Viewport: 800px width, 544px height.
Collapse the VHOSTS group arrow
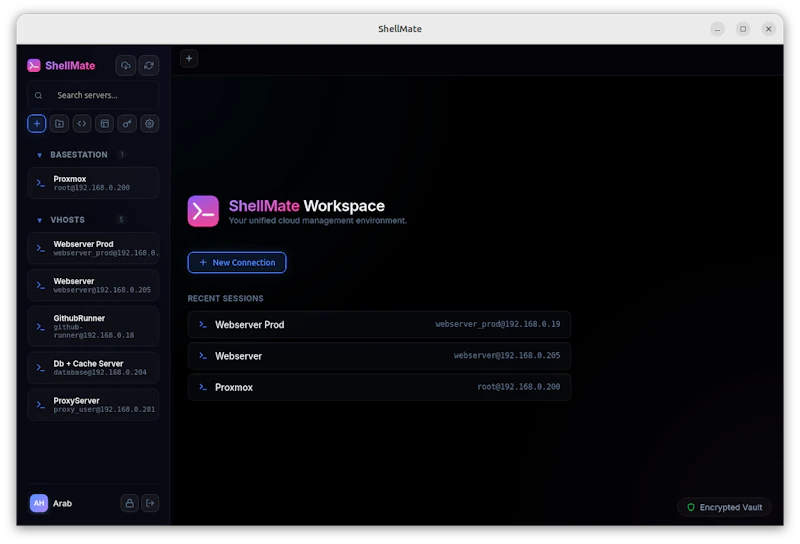click(39, 220)
